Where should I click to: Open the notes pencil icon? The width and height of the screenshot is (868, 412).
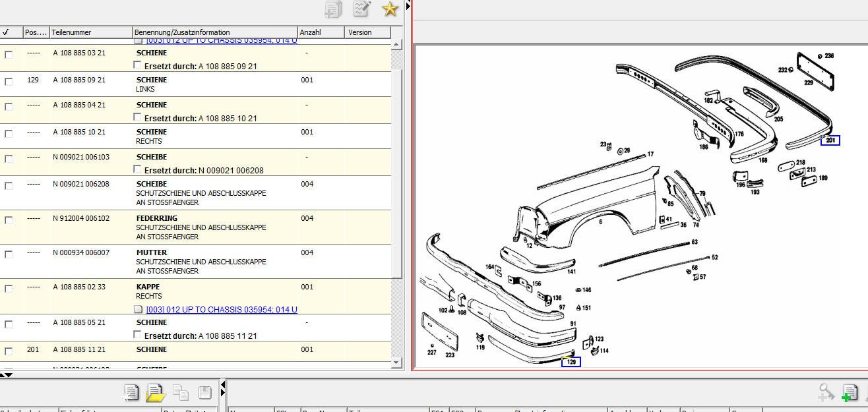(361, 9)
